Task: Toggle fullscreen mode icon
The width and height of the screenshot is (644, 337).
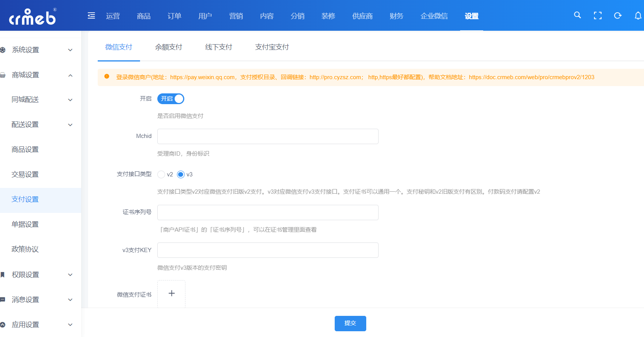Action: pos(597,16)
